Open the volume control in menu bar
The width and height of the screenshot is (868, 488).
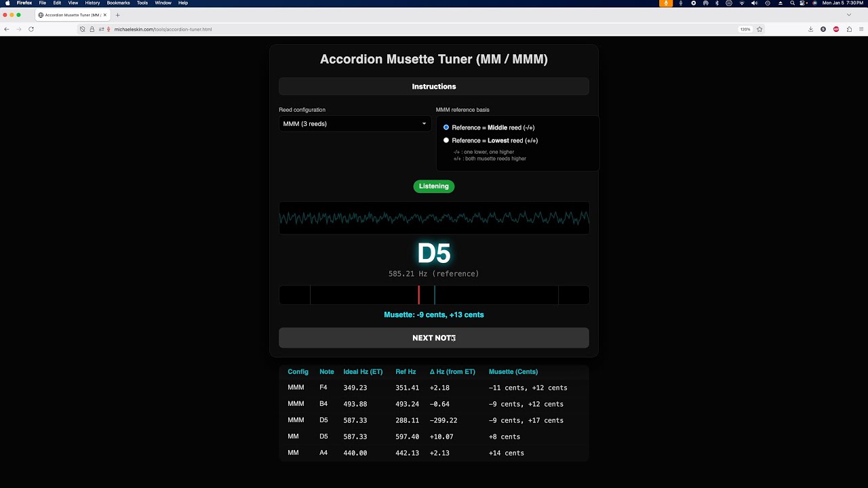point(754,3)
